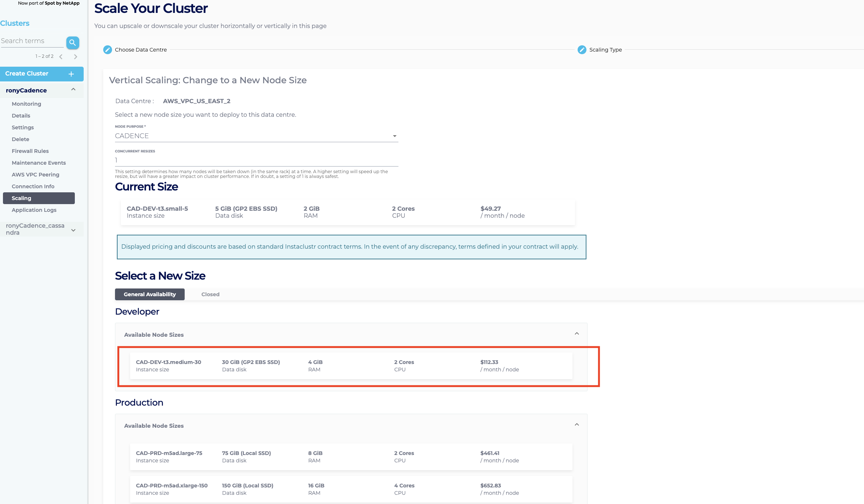The height and width of the screenshot is (504, 864).
Task: Click the search magnifier icon button
Action: tap(73, 43)
